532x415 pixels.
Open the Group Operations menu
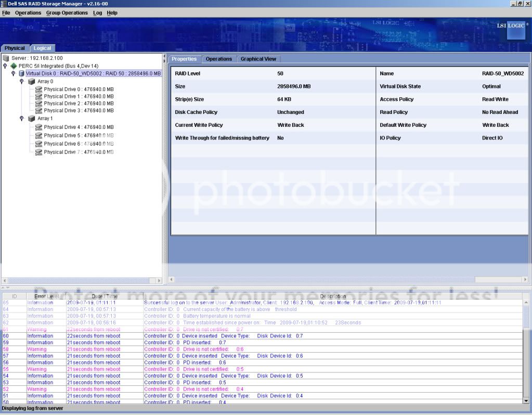[67, 12]
